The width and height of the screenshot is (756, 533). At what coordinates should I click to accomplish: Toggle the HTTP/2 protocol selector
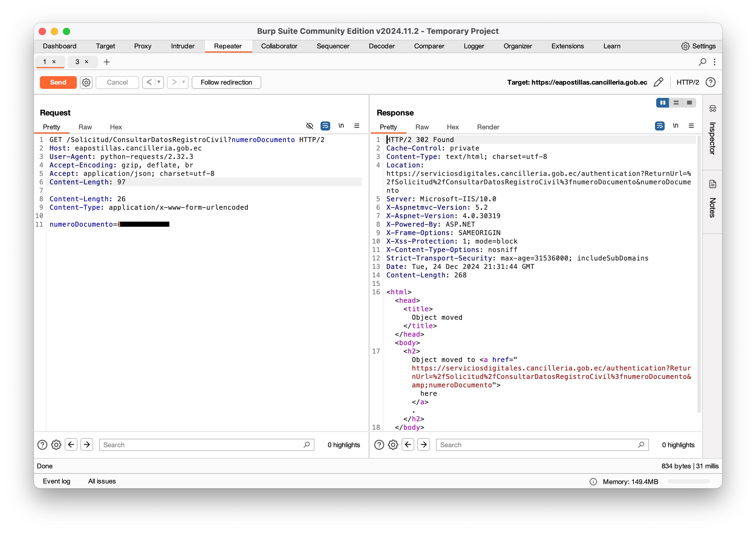click(688, 82)
